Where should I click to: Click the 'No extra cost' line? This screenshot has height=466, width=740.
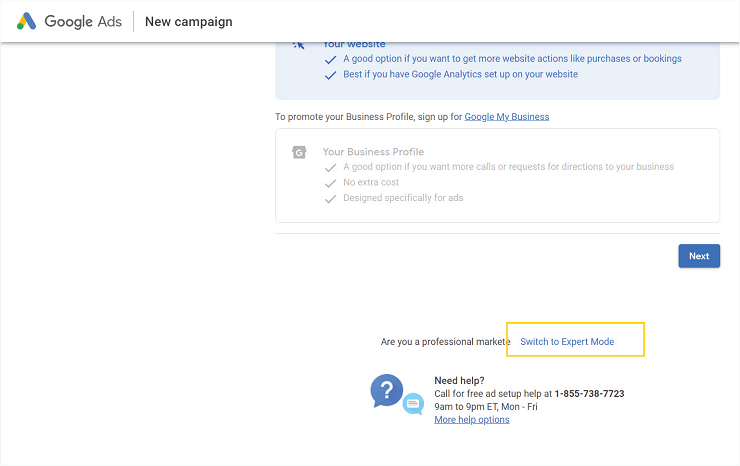point(371,182)
